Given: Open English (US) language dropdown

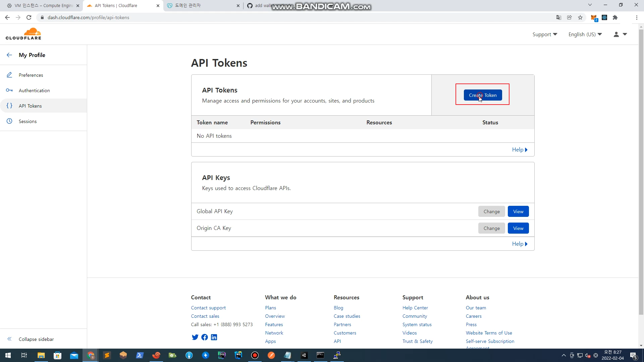Looking at the screenshot, I should coord(585,34).
